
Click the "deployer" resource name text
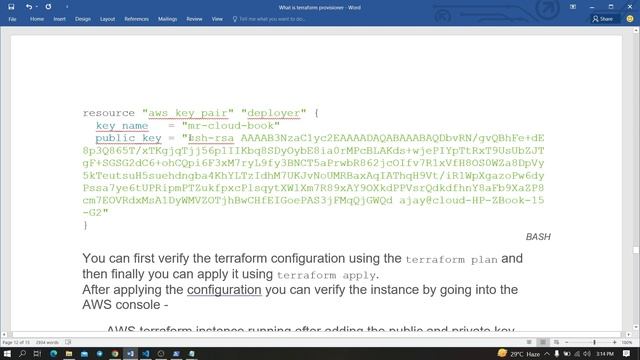click(273, 113)
